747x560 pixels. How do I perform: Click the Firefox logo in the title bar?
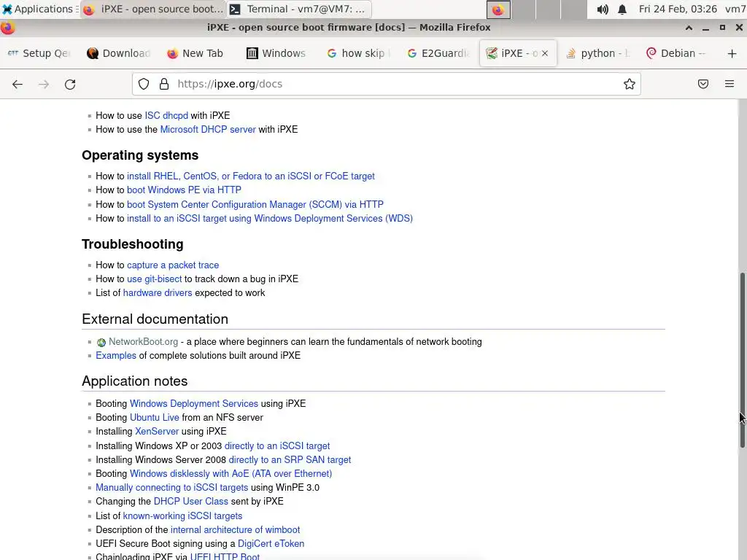tap(7, 28)
